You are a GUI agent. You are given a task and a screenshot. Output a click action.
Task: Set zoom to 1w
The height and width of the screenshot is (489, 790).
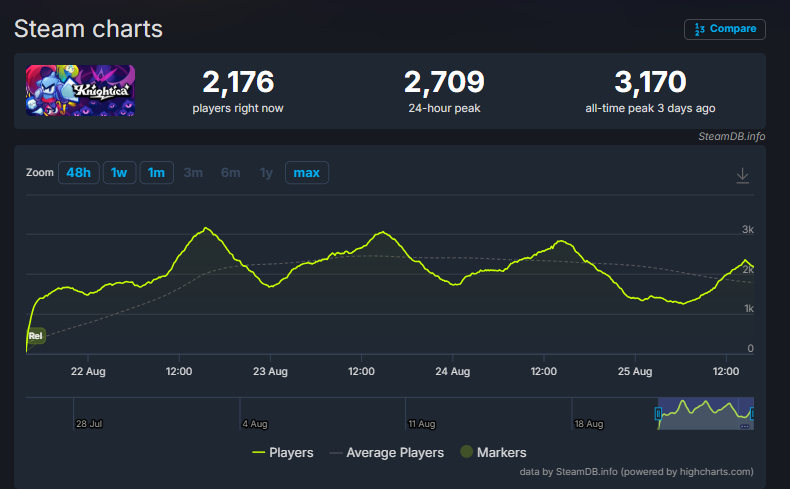[119, 173]
